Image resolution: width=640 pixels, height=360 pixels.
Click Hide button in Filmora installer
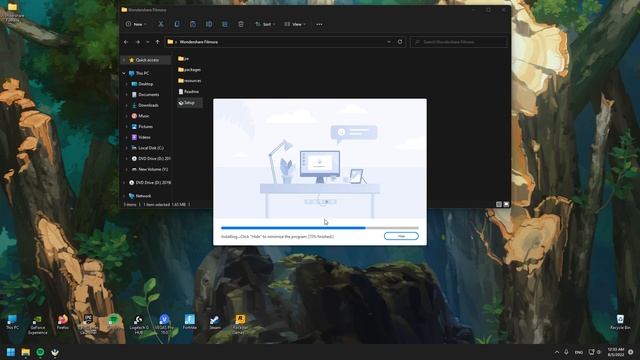[401, 236]
